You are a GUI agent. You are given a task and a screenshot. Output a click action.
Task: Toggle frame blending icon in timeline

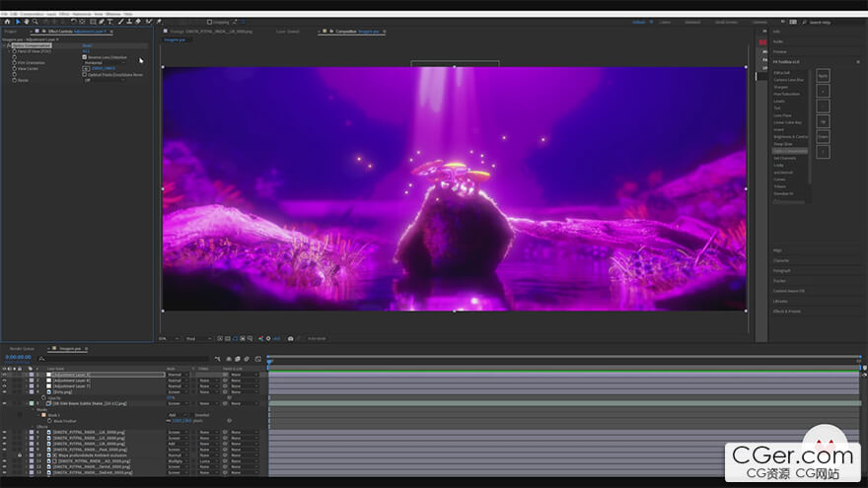click(238, 359)
